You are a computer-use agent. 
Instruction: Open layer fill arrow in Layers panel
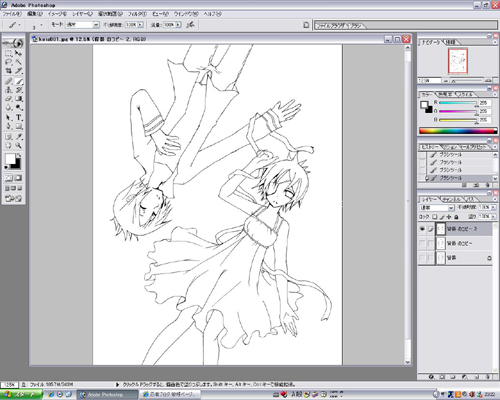coord(493,217)
